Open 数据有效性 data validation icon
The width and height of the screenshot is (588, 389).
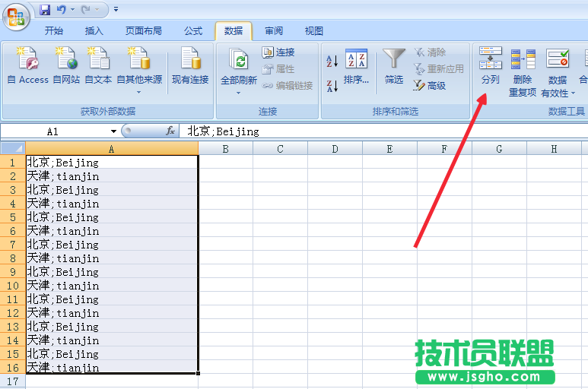tap(558, 59)
